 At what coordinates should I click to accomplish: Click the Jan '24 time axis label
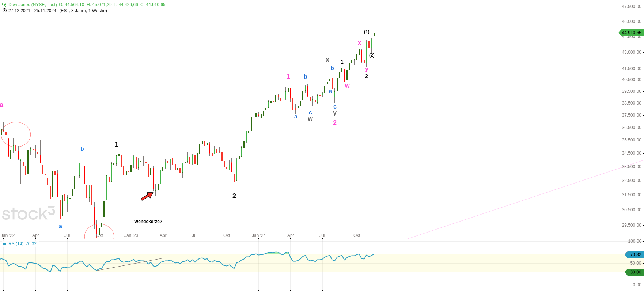point(259,235)
